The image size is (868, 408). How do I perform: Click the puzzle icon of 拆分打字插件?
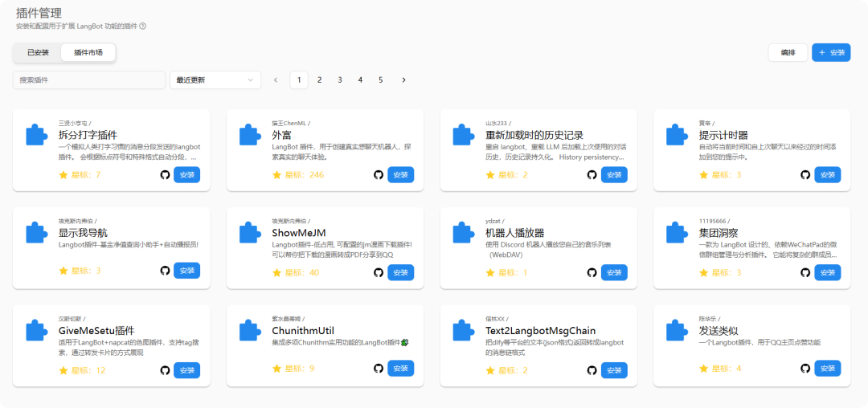click(37, 135)
